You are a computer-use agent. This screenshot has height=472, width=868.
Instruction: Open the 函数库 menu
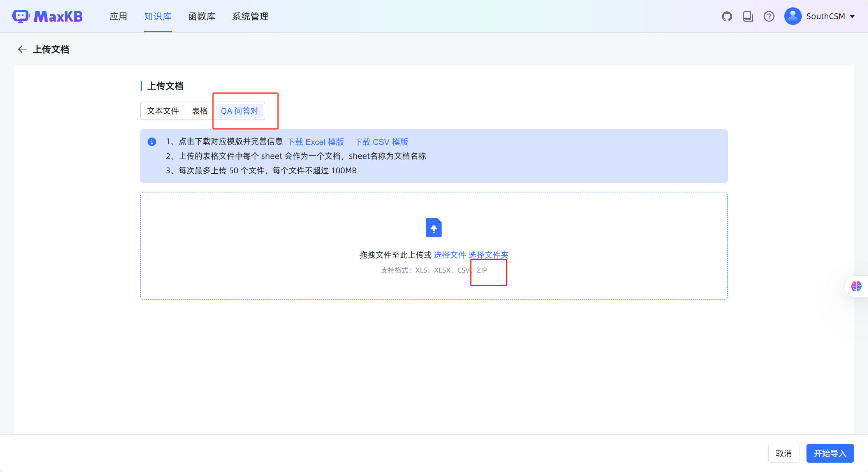(x=202, y=16)
